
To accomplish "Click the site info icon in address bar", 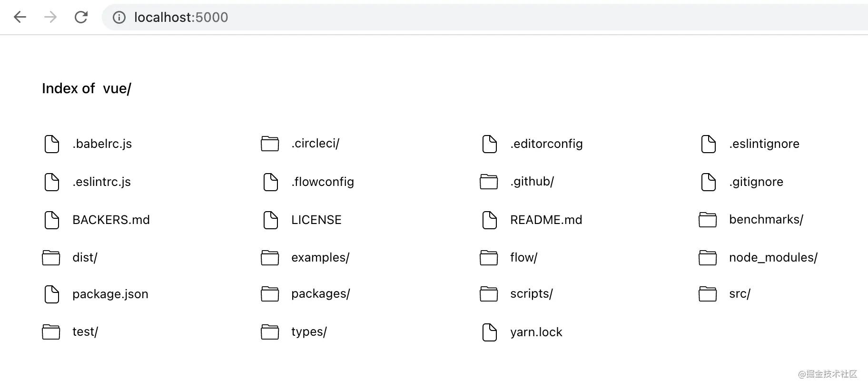I will tap(119, 18).
